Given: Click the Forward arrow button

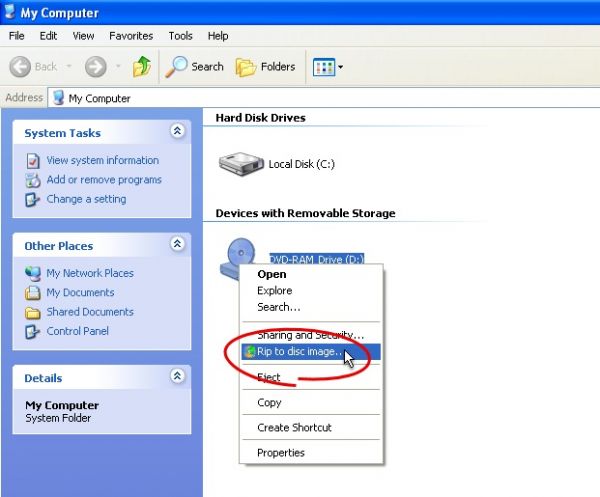Looking at the screenshot, I should tap(95, 67).
